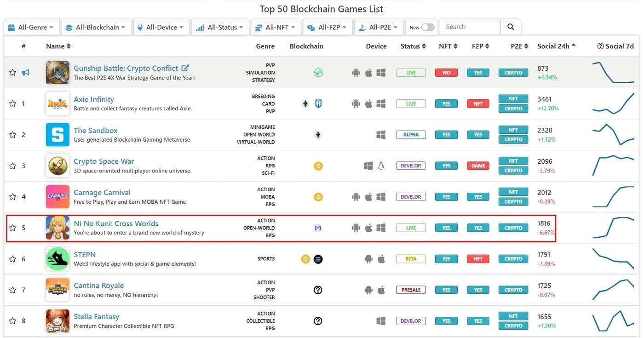Viewport: 644px width, 338px height.
Task: Click the magnifying glass search button
Action: 511,27
